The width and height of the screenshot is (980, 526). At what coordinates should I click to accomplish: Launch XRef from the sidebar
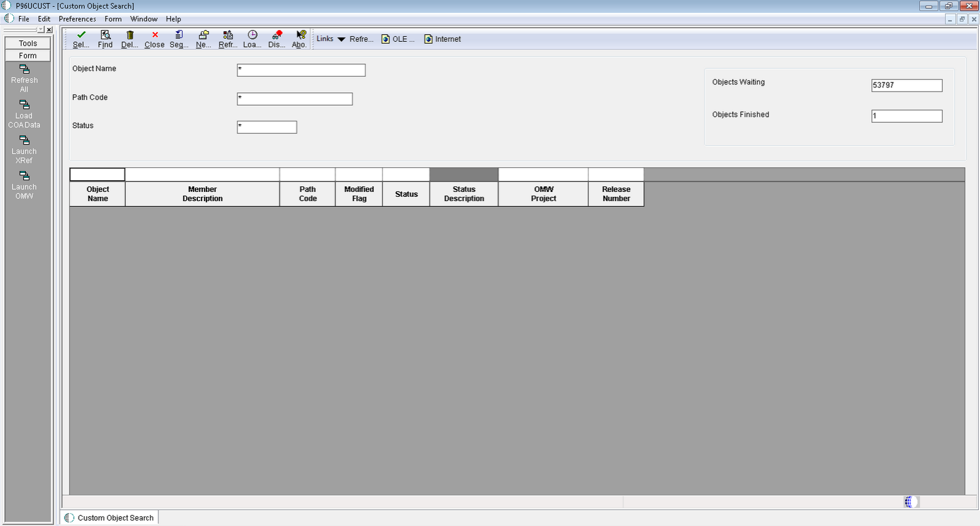(x=25, y=150)
